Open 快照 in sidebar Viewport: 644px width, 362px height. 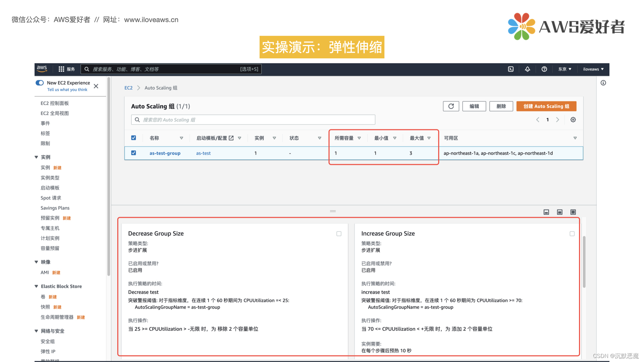click(x=45, y=307)
